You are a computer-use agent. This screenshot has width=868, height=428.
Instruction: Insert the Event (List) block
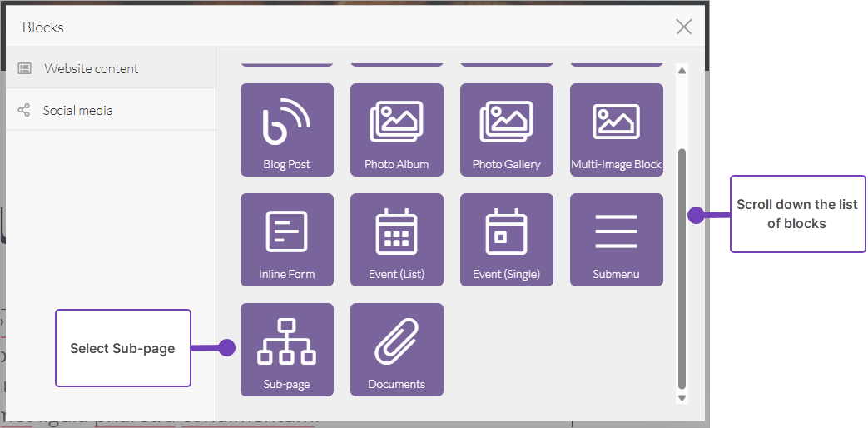[x=396, y=239]
